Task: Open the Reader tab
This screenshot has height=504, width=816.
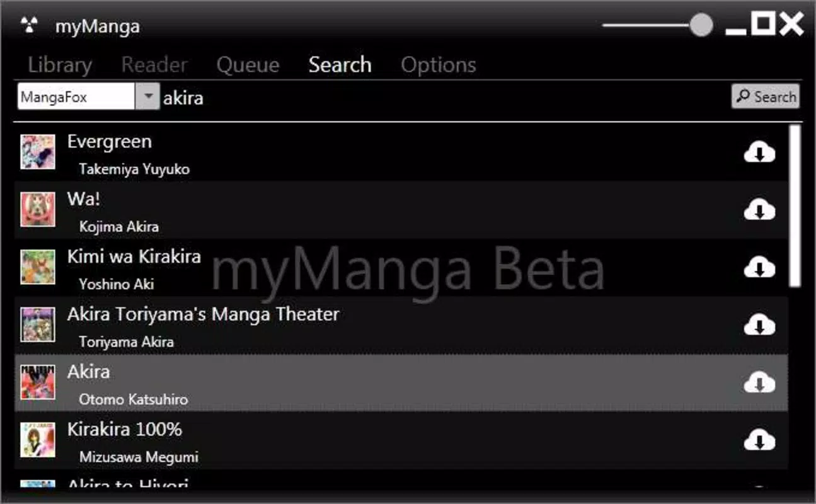Action: point(154,65)
